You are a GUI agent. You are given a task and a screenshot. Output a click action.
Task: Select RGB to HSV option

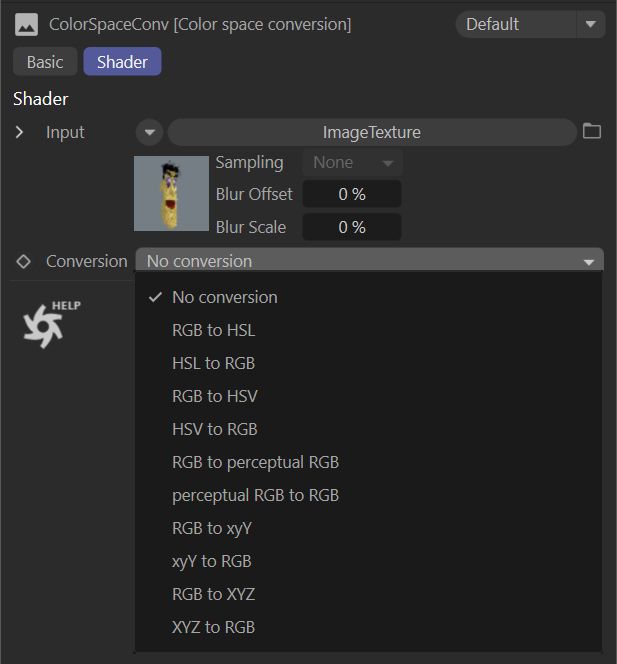pyautogui.click(x=214, y=396)
